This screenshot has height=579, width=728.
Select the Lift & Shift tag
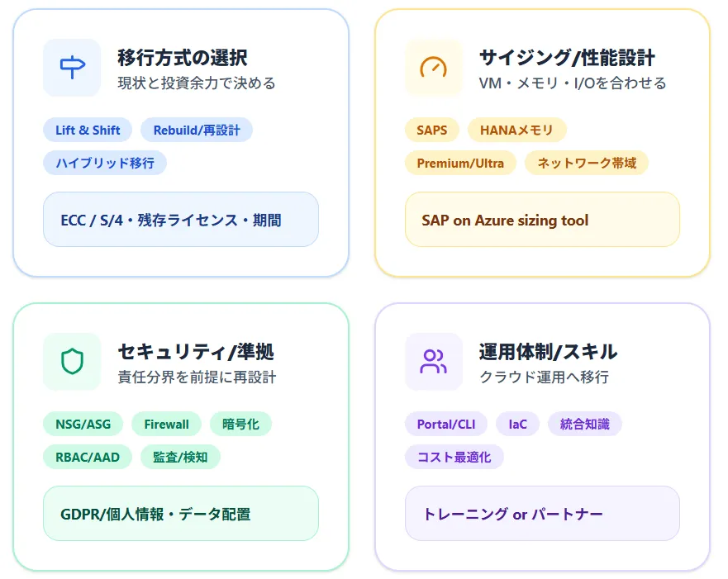point(87,130)
